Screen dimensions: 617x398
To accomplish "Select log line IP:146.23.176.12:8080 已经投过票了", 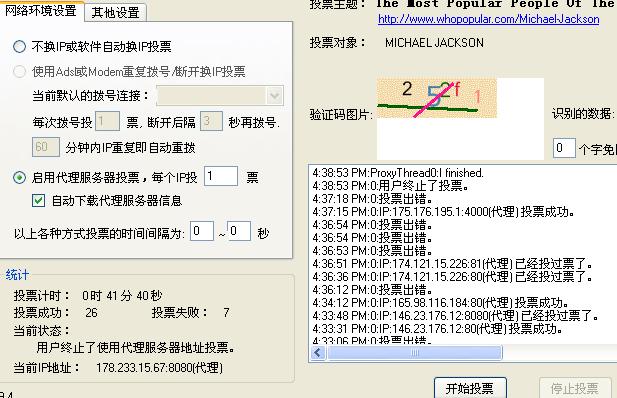I will (x=455, y=316).
